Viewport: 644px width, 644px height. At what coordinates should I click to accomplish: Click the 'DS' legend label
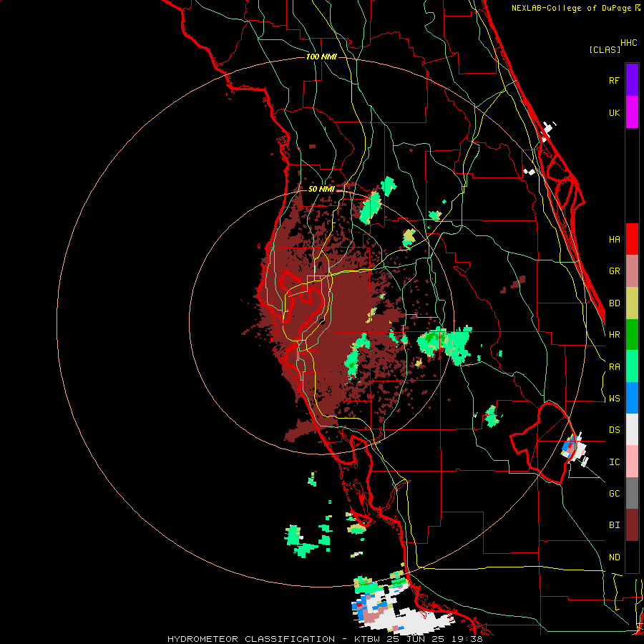(614, 430)
